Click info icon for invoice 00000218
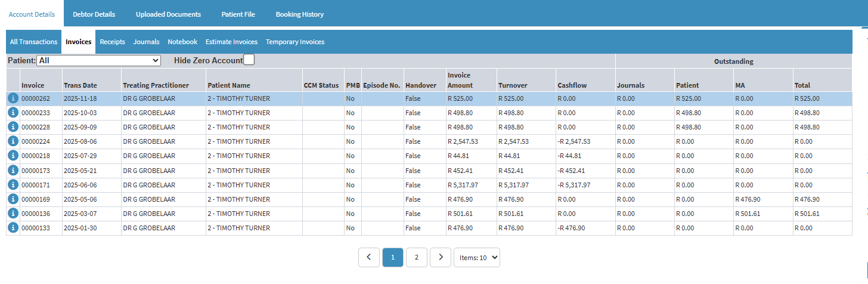The image size is (868, 284). [13, 156]
